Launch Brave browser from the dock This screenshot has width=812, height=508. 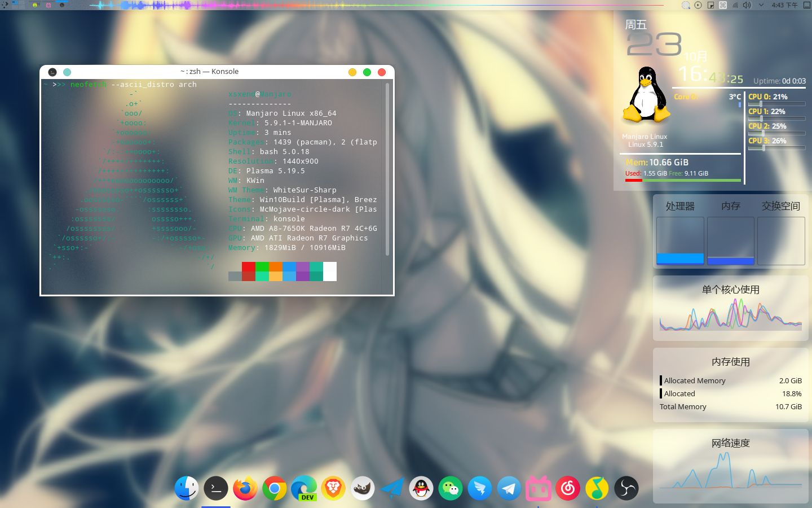click(333, 488)
